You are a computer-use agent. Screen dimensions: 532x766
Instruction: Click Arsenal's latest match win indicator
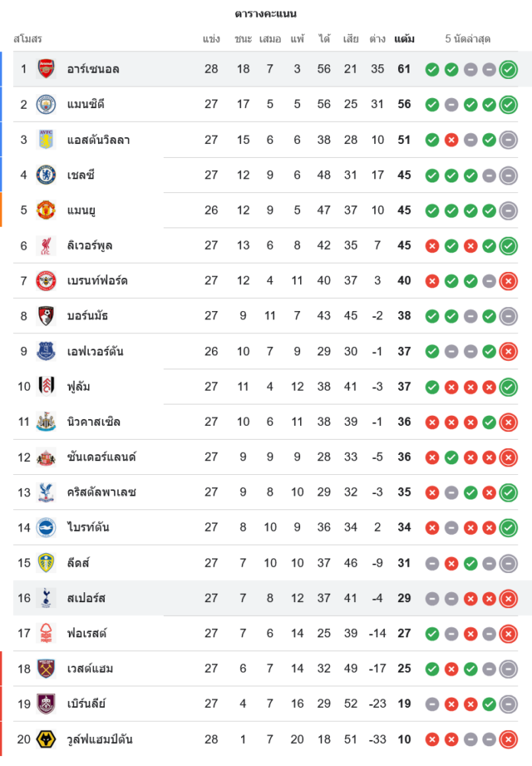508,70
